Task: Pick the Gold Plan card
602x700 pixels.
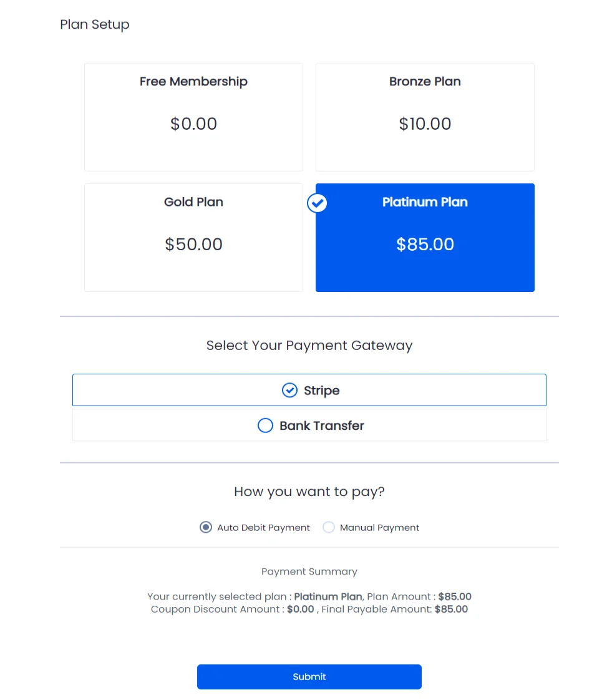Action: click(x=193, y=238)
